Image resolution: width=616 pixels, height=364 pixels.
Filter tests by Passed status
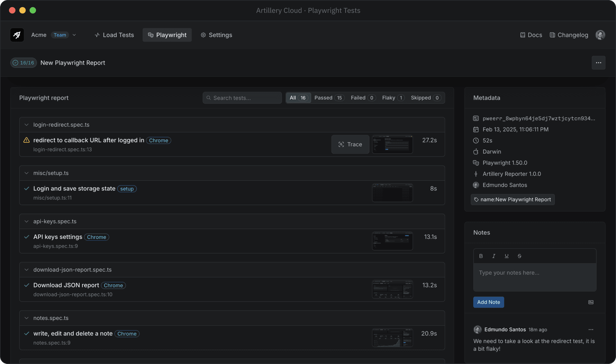tap(329, 98)
